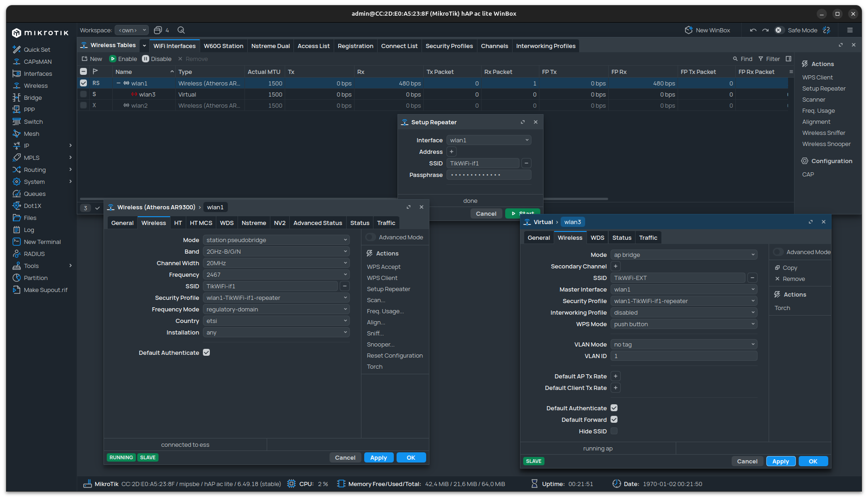Viewport: 868px width, 499px height.
Task: Click the undo arrow in the top bar
Action: [x=753, y=30]
